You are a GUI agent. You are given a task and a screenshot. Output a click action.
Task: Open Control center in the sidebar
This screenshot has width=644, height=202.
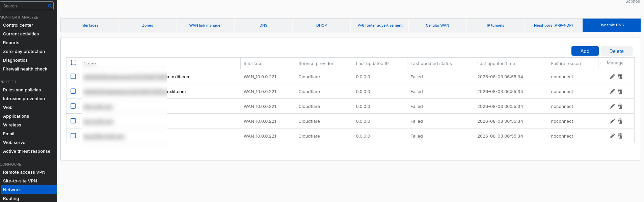coord(18,25)
